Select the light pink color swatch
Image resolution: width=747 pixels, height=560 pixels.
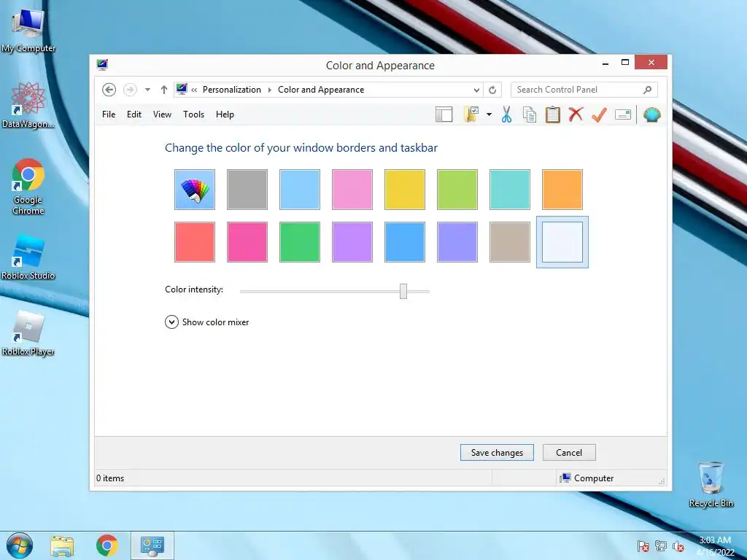point(352,190)
